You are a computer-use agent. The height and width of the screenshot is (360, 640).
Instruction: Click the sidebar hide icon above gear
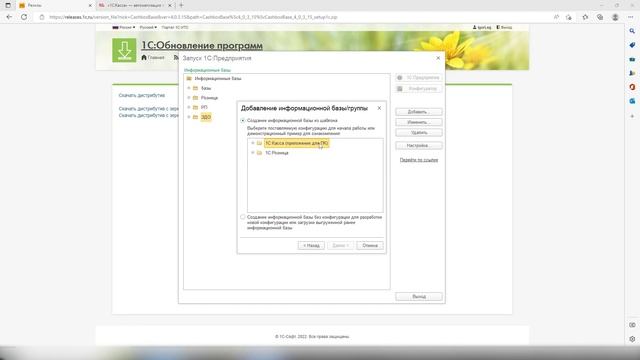tap(632, 325)
